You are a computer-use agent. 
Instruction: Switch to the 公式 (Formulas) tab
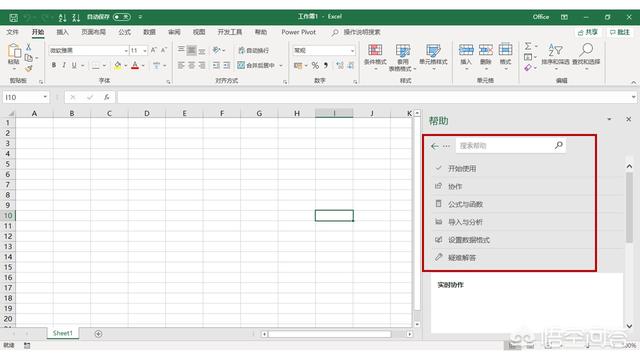[x=124, y=32]
